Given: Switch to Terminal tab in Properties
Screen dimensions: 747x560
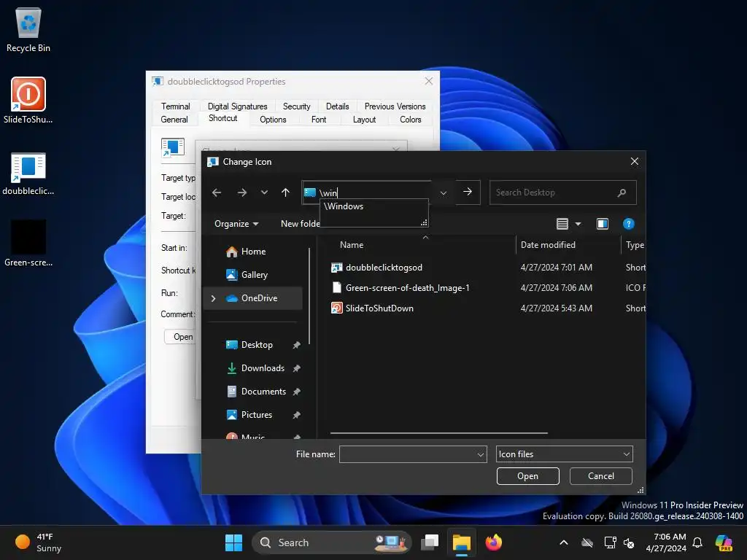Looking at the screenshot, I should (x=175, y=106).
